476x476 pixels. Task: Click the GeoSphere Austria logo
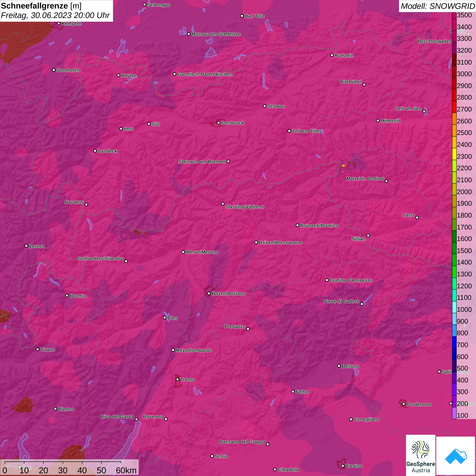click(x=421, y=455)
